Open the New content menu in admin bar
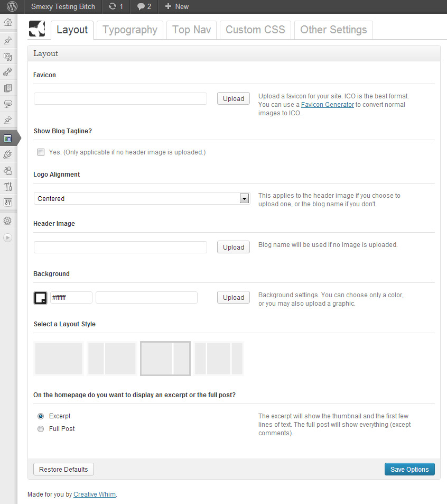This screenshot has width=447, height=504. [x=176, y=6]
